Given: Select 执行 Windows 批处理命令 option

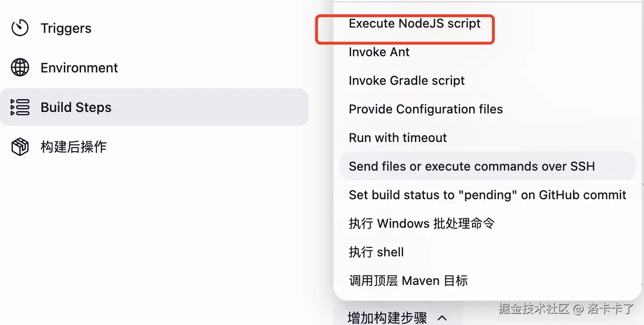Looking at the screenshot, I should pyautogui.click(x=422, y=223).
